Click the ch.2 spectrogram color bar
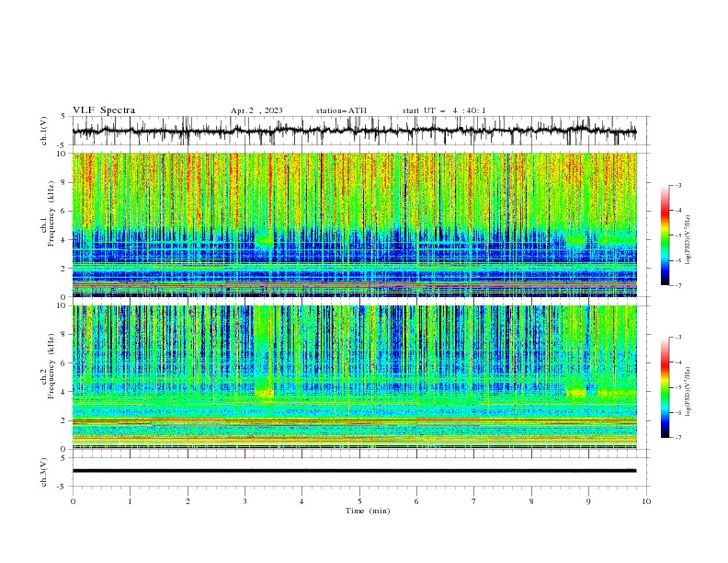 (x=665, y=387)
